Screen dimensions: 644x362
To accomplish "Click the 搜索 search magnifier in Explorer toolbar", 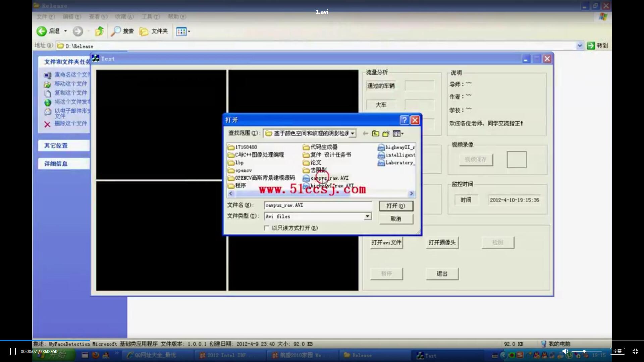I will pyautogui.click(x=122, y=31).
